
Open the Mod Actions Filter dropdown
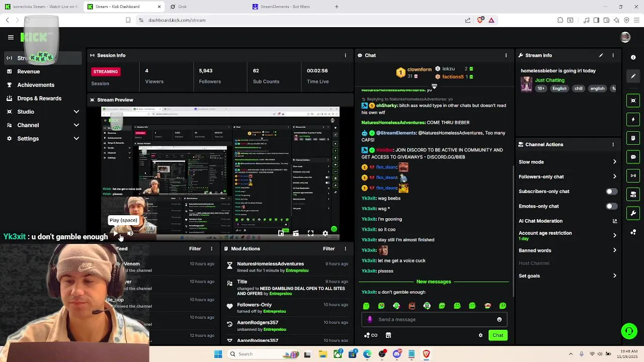[329, 248]
